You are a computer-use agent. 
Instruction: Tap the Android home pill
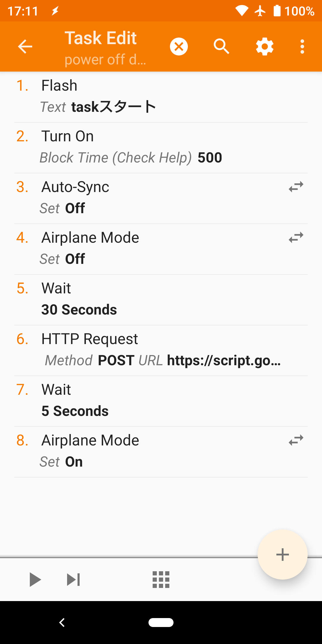[161, 623]
